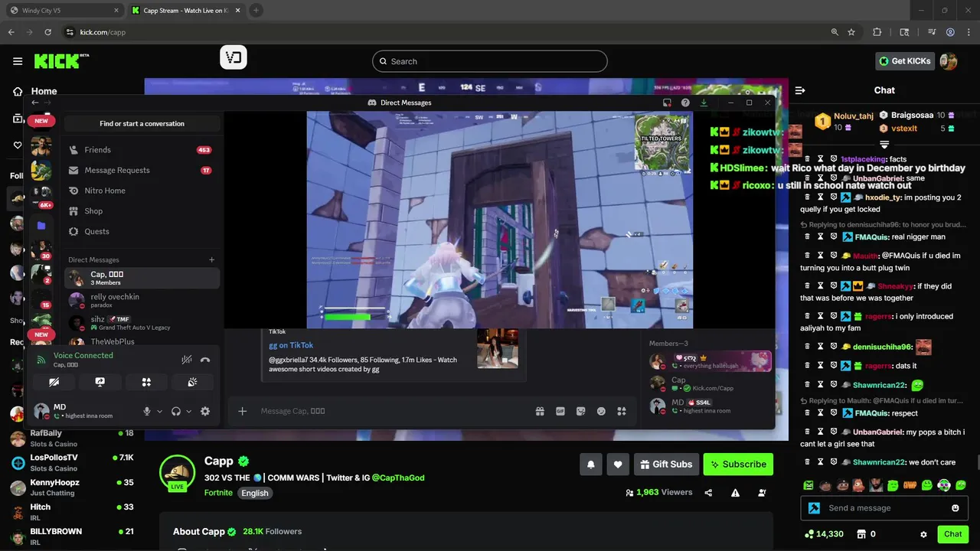Click the green Subscribe button
980x551 pixels.
tap(738, 464)
